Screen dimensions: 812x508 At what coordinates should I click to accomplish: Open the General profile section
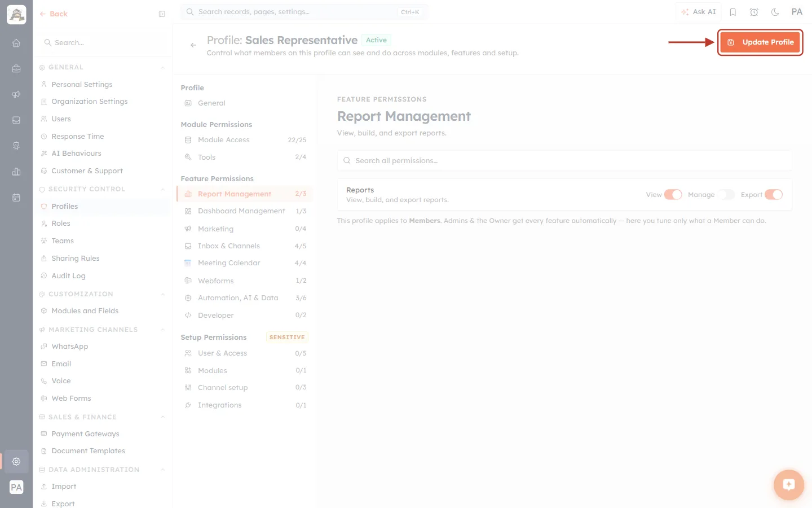245,103
